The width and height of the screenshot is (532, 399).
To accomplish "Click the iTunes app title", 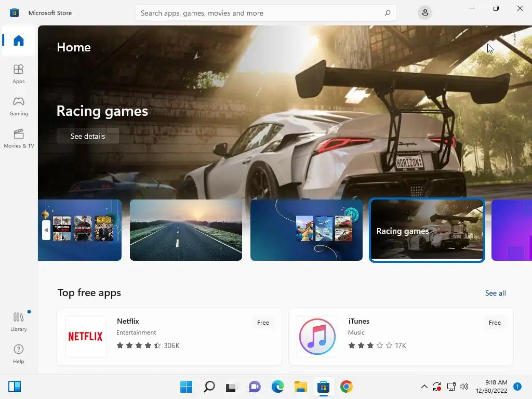I will click(358, 321).
